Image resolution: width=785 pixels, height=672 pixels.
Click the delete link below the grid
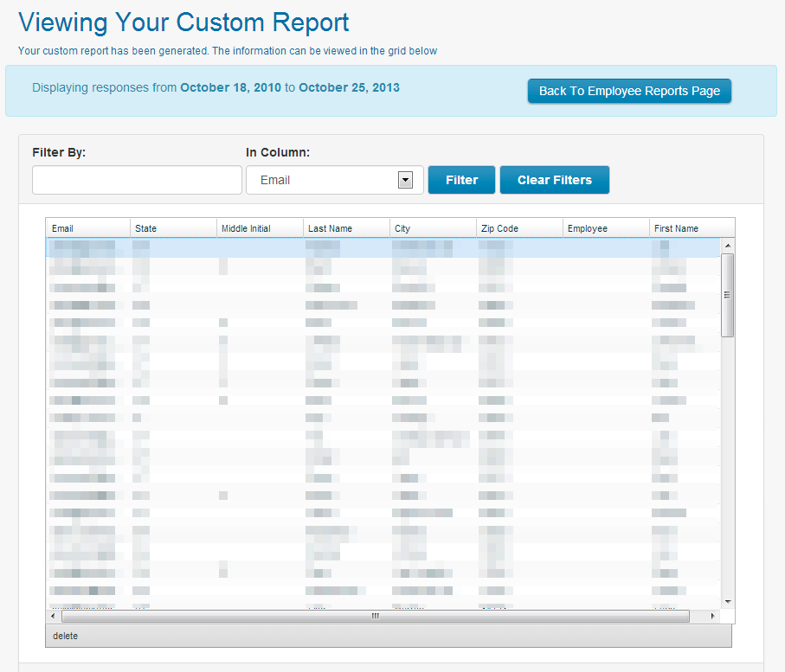pos(65,636)
